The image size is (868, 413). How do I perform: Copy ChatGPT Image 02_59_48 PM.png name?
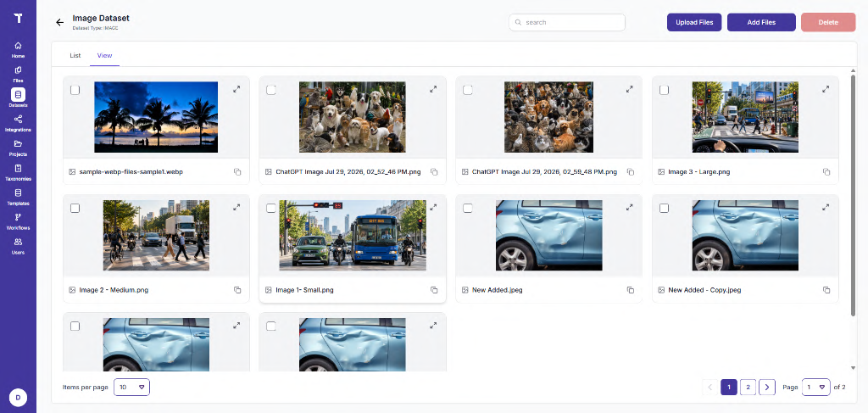point(630,172)
